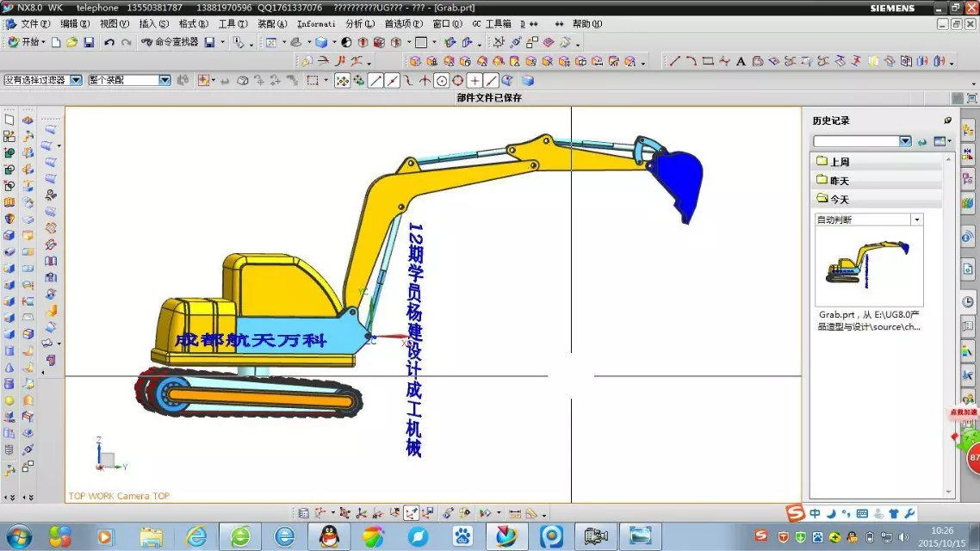The image size is (980, 551).
Task: Toggle the midpoint snap option
Action: pos(392,81)
